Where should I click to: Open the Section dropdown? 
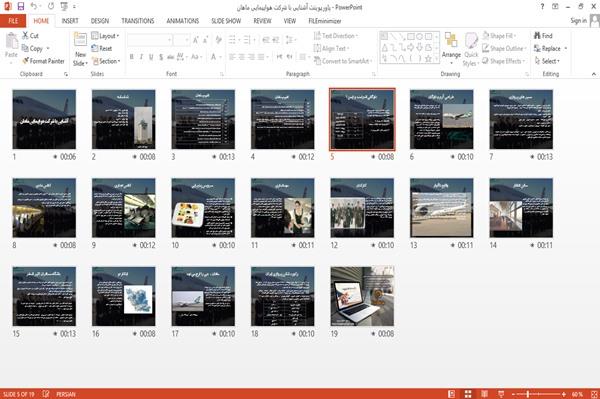(106, 61)
